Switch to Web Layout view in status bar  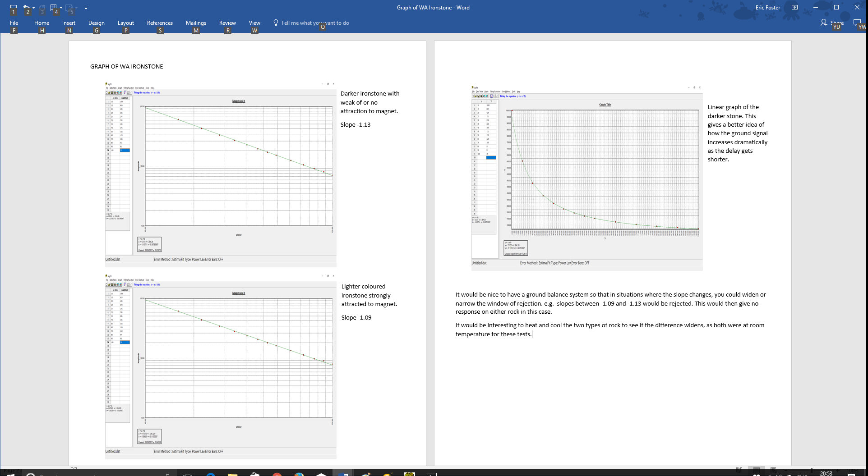[773, 469]
